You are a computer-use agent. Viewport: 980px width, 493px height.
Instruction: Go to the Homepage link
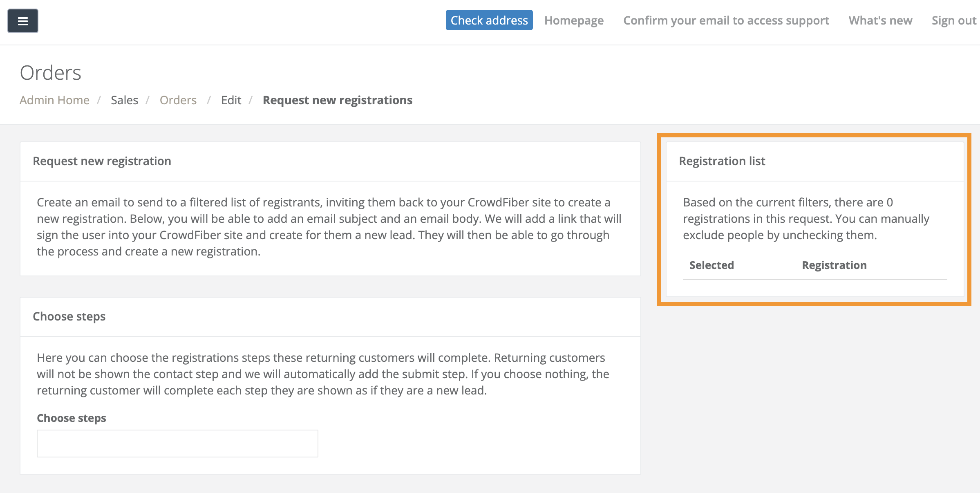(574, 20)
